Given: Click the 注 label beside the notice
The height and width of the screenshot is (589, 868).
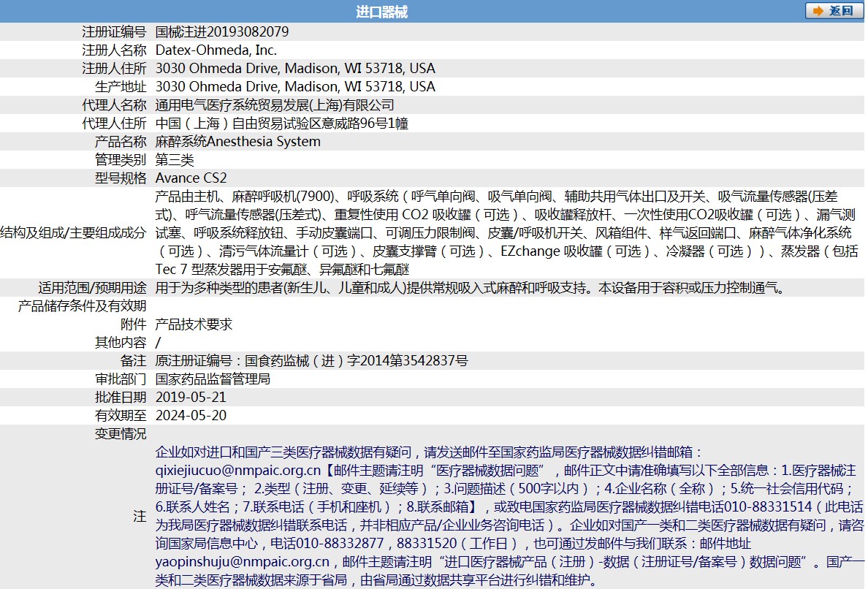Looking at the screenshot, I should pyautogui.click(x=140, y=516).
